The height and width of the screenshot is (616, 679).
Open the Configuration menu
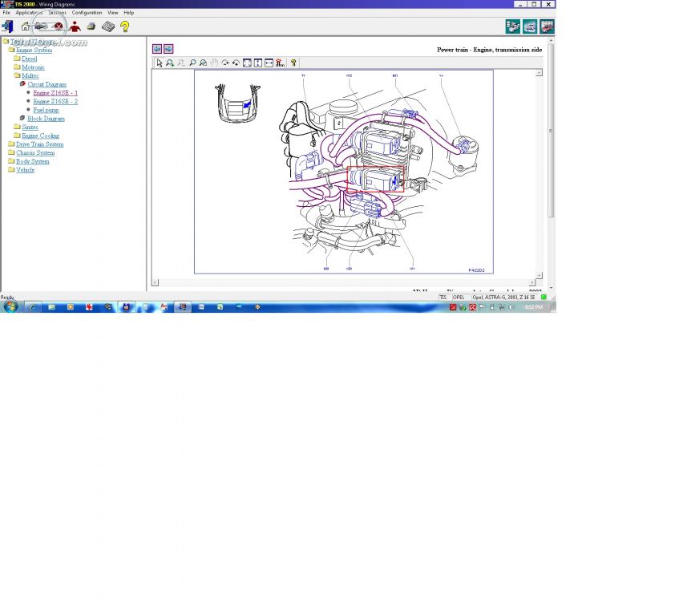point(87,13)
